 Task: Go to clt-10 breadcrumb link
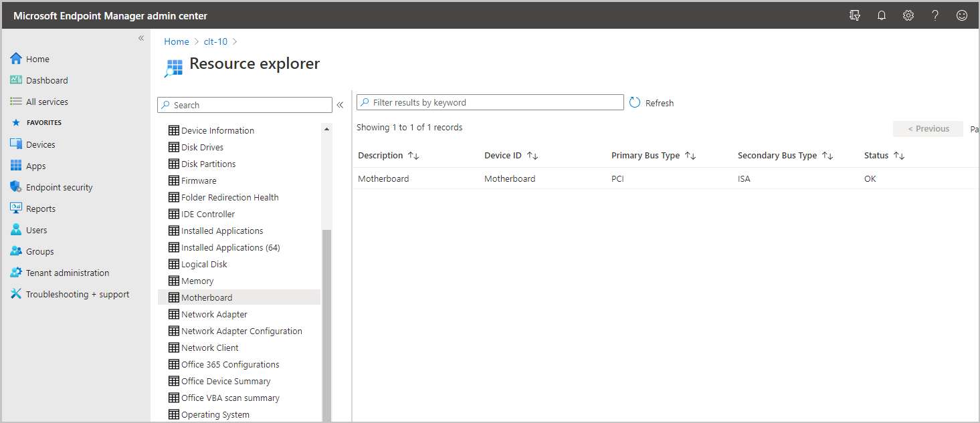click(x=215, y=41)
